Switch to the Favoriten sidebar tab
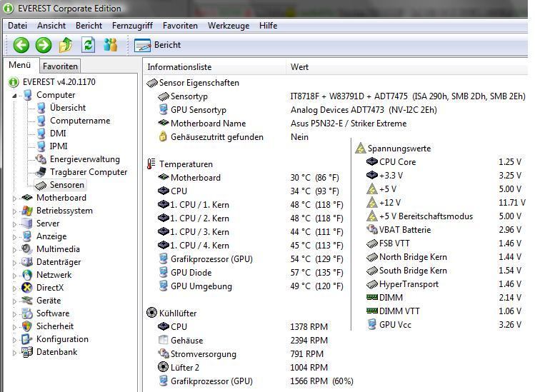Screen dimensions: 535x392 coord(61,66)
